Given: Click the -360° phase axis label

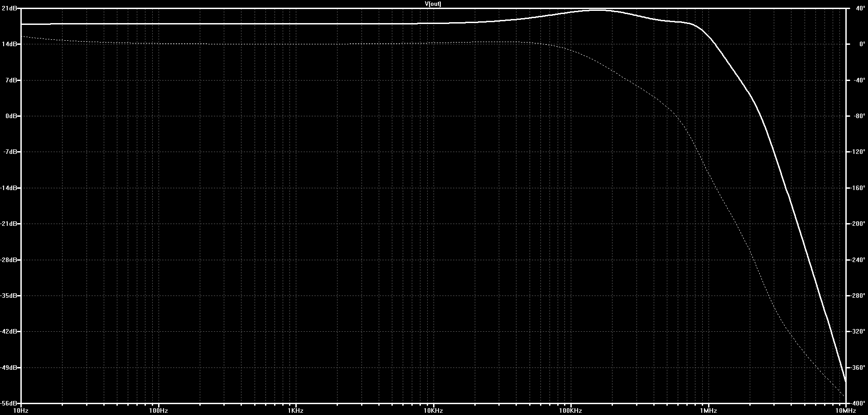Looking at the screenshot, I should tap(858, 368).
